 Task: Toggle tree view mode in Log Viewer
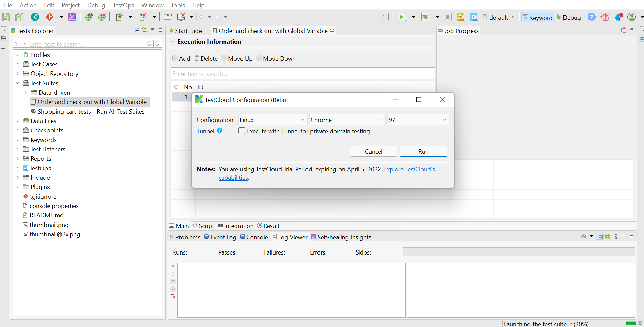pos(600,236)
